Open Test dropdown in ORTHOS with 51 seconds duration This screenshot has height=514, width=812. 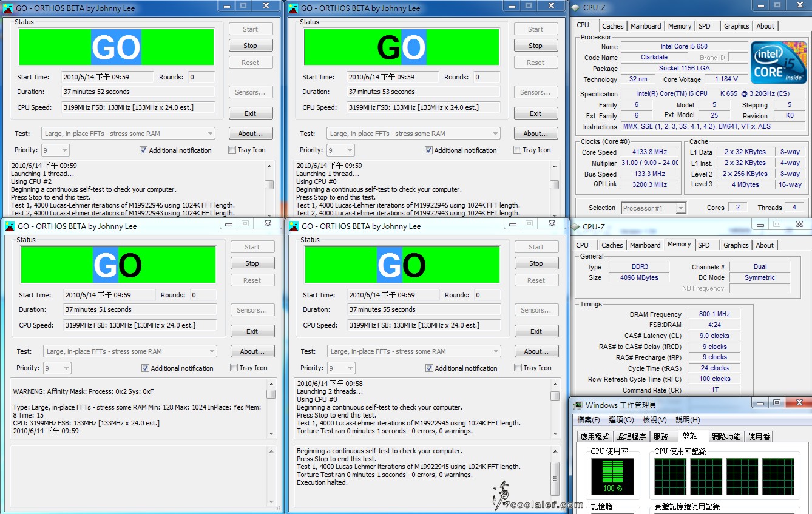[130, 351]
